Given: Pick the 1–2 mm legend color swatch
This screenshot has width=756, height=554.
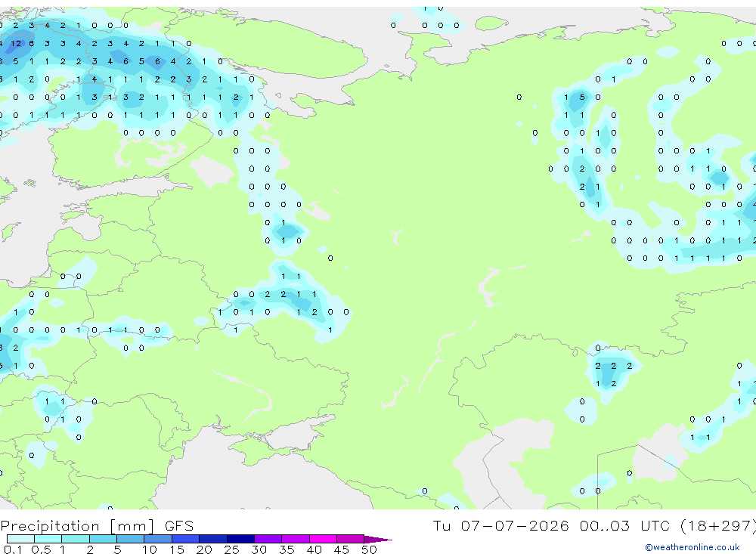Looking at the screenshot, I should click(75, 539).
